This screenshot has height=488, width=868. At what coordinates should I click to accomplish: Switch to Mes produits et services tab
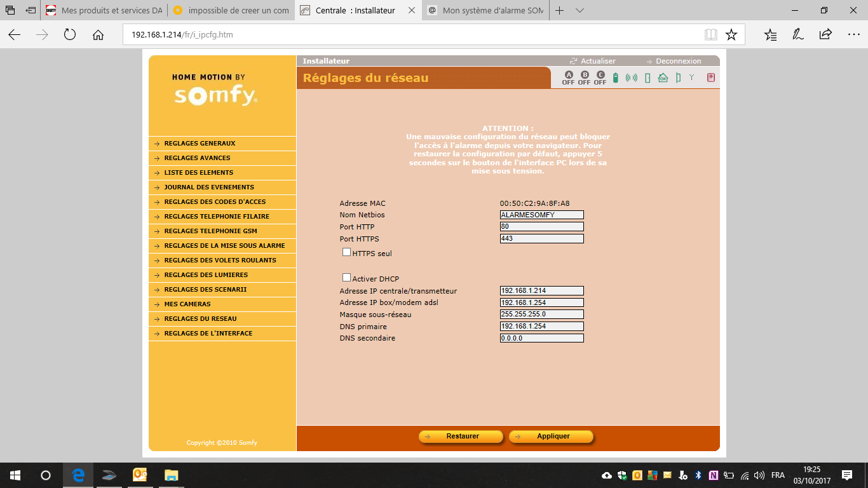(104, 11)
